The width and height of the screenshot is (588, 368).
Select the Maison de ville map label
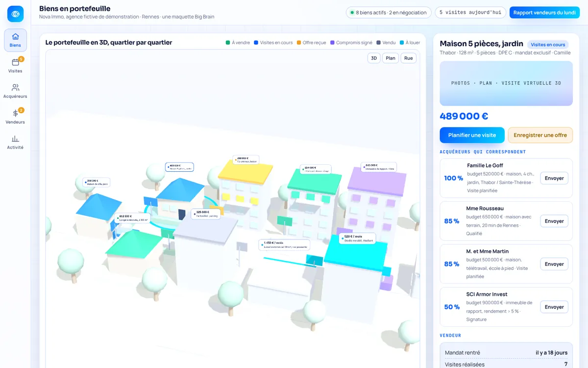coord(96,182)
